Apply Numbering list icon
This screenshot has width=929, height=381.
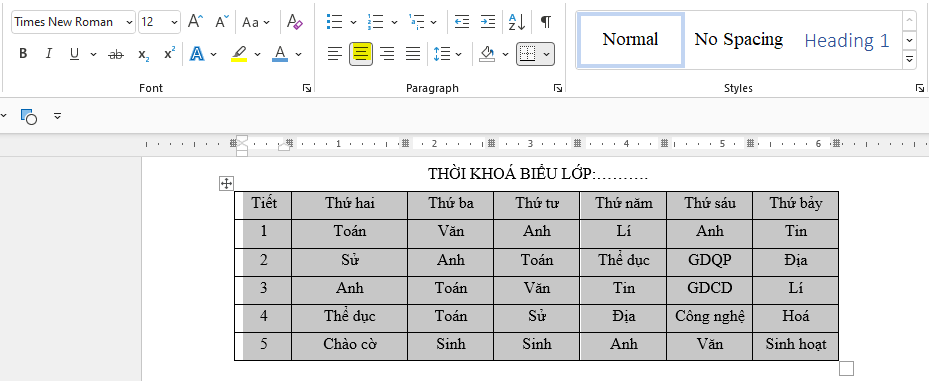[x=375, y=22]
